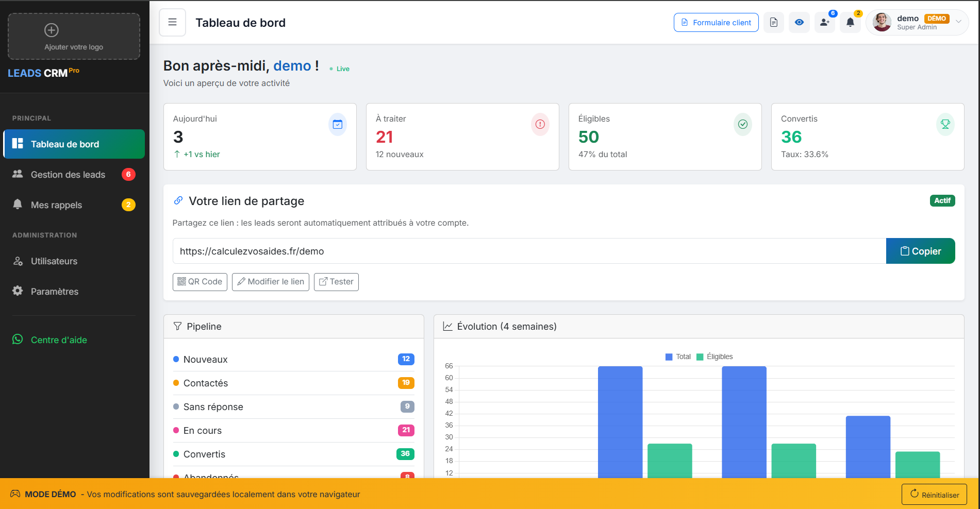
Task: Click the eye preview icon in header
Action: [799, 22]
